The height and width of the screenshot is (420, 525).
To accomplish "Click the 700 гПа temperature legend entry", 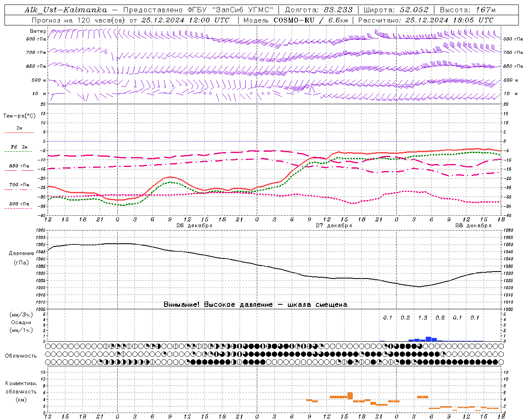I will click(19, 185).
